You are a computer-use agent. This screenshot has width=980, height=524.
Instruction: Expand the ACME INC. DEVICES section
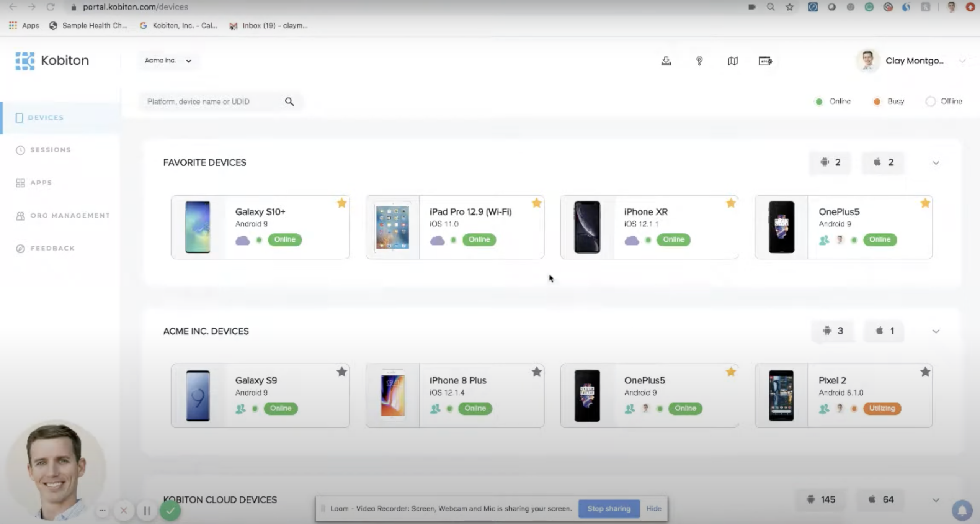point(936,331)
